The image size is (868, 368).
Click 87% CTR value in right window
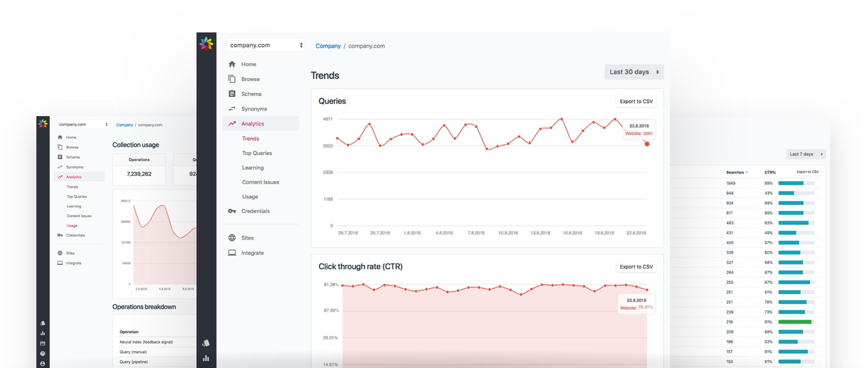(x=768, y=282)
